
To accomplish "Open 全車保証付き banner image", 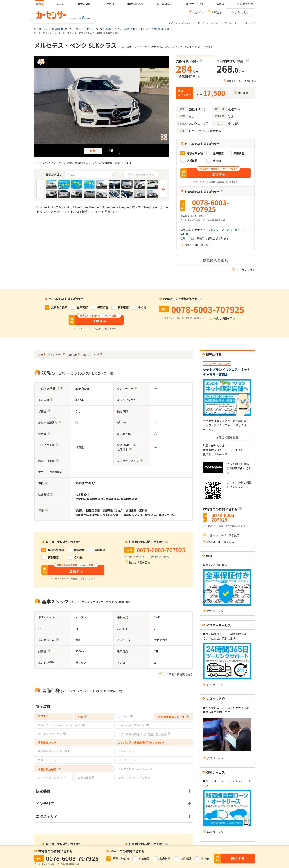I will tap(227, 587).
